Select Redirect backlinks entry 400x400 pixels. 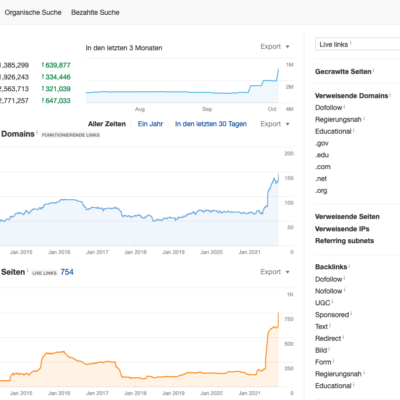click(328, 339)
